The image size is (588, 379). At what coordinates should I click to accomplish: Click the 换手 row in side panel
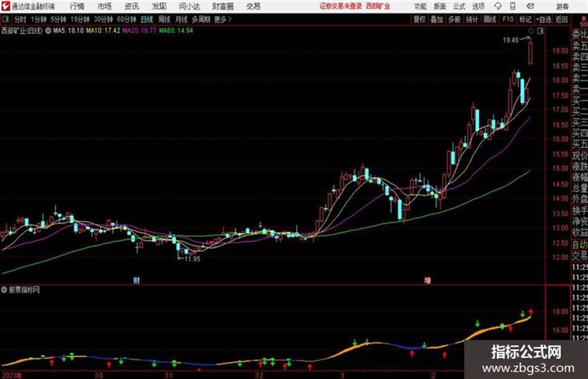(580, 210)
